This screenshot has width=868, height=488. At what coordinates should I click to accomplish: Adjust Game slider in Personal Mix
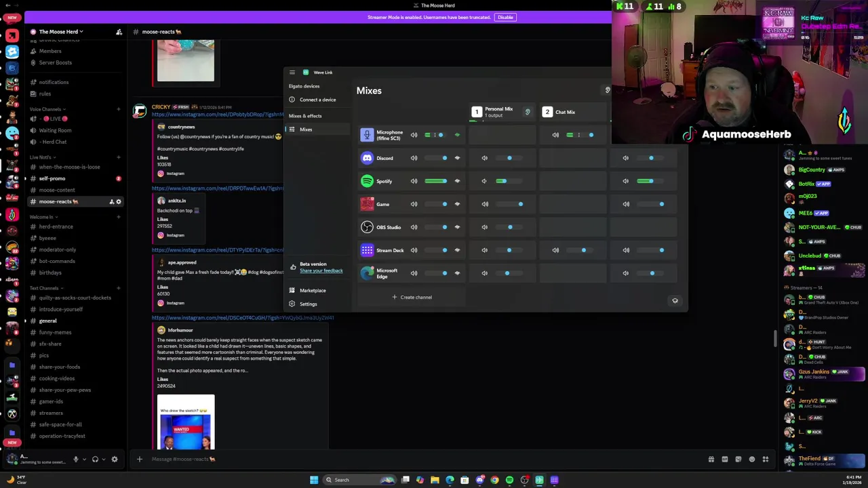[x=509, y=204]
